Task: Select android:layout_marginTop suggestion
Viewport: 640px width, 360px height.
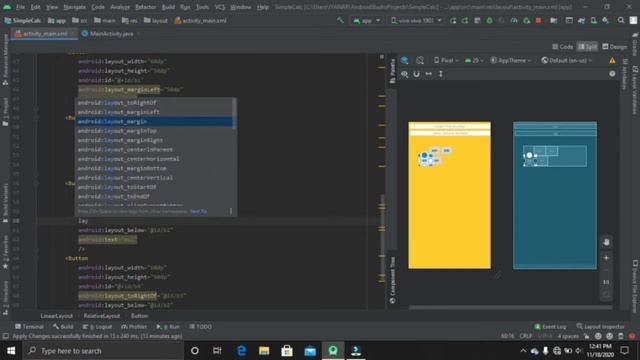Action: 153,131
